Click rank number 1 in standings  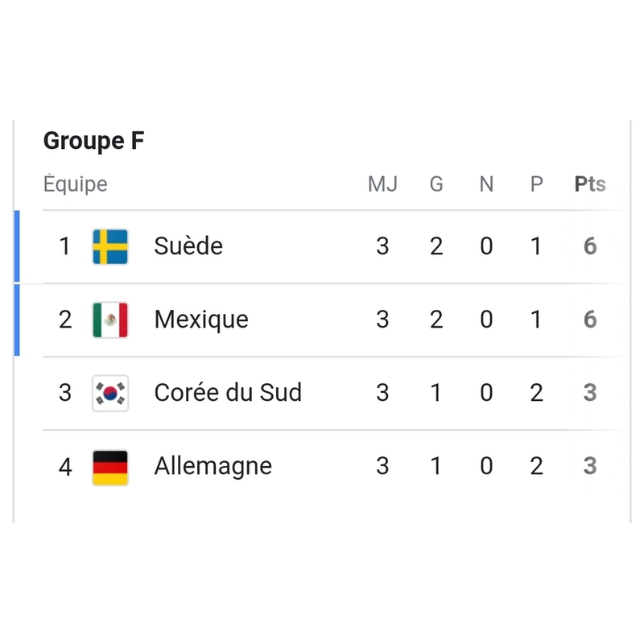click(x=65, y=246)
